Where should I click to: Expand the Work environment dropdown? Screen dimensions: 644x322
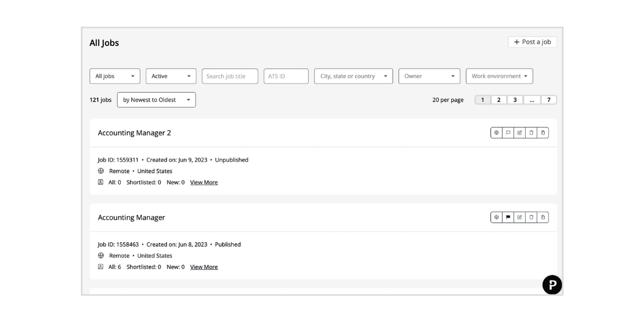tap(499, 76)
